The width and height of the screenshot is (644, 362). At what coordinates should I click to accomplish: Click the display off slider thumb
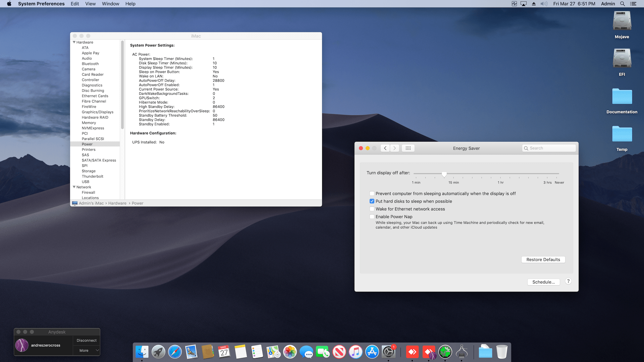444,174
